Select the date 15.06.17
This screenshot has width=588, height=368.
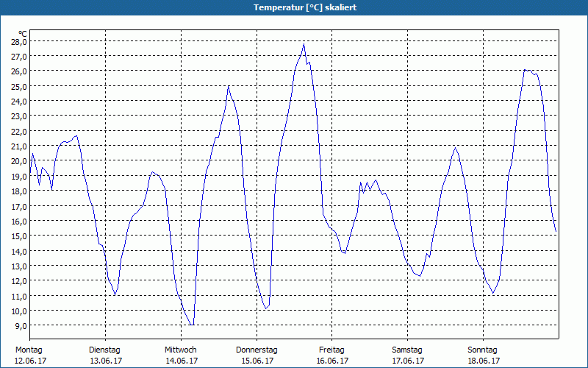(257, 361)
